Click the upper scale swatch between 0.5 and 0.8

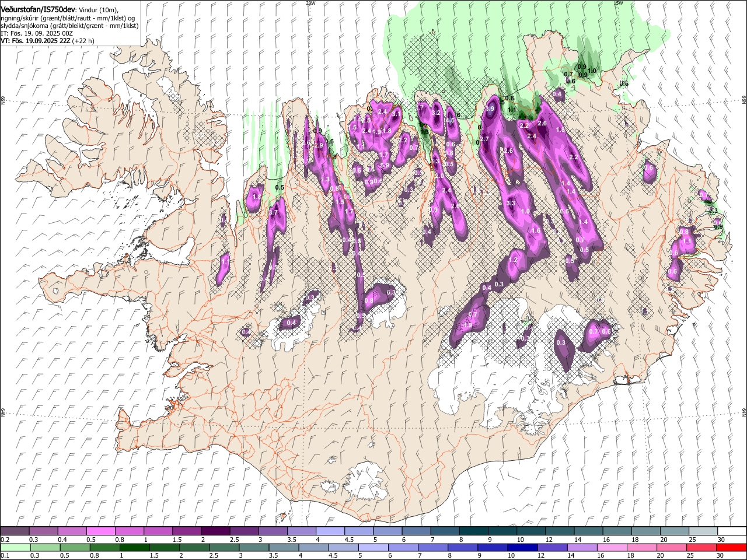[x=101, y=531]
